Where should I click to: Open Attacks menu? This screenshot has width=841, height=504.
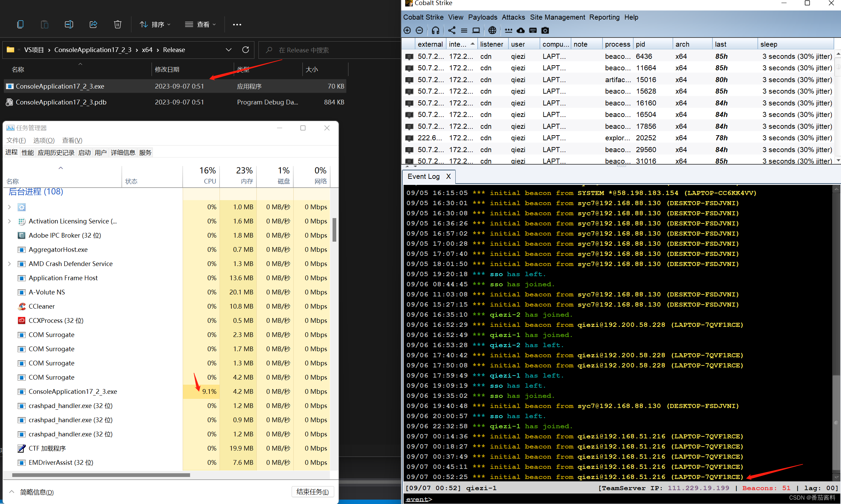513,17
